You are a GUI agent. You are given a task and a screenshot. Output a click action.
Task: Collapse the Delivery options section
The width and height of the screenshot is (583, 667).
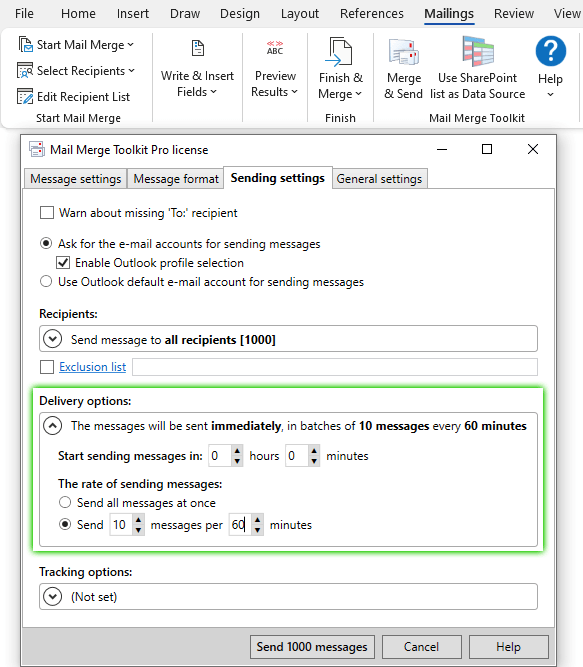pos(53,426)
